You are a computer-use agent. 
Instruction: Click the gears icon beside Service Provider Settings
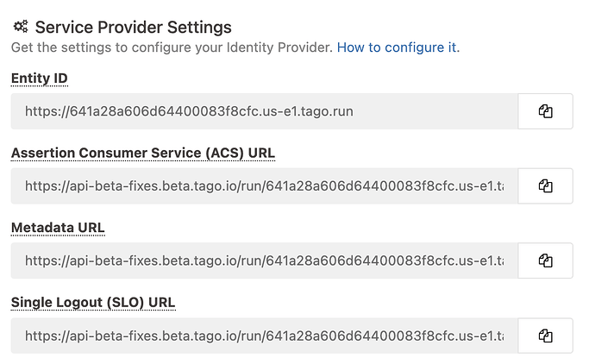click(21, 27)
